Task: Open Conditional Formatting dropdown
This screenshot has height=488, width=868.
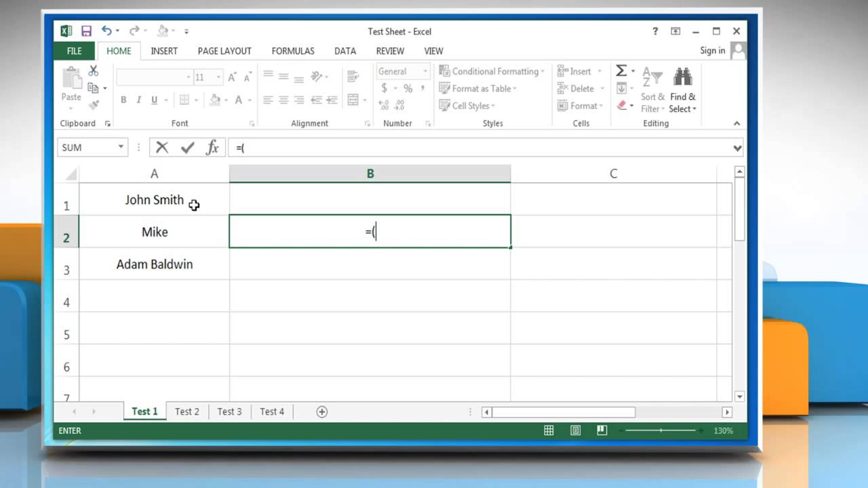Action: point(492,71)
